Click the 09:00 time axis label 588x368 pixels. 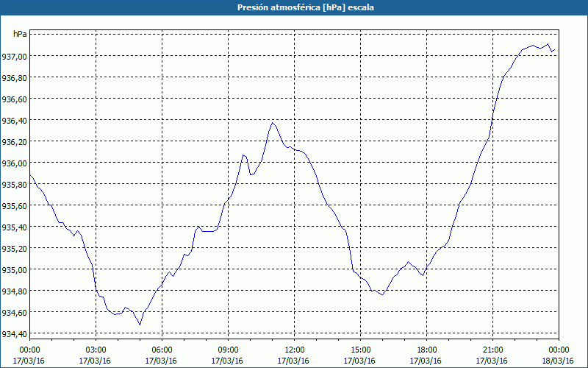tap(229, 350)
